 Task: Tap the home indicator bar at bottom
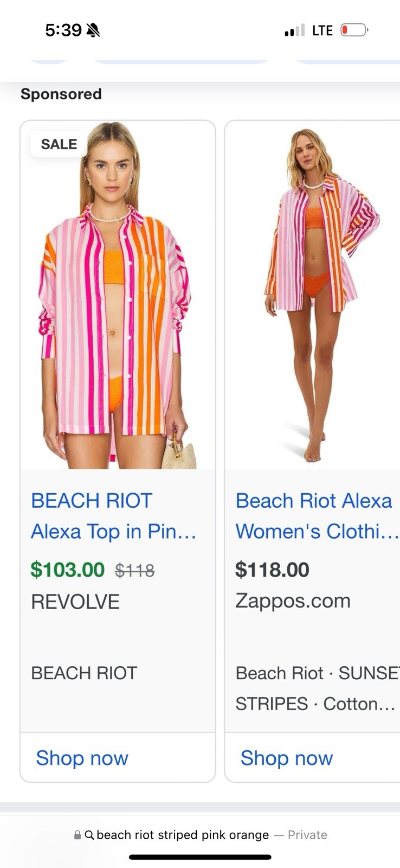pyautogui.click(x=200, y=857)
